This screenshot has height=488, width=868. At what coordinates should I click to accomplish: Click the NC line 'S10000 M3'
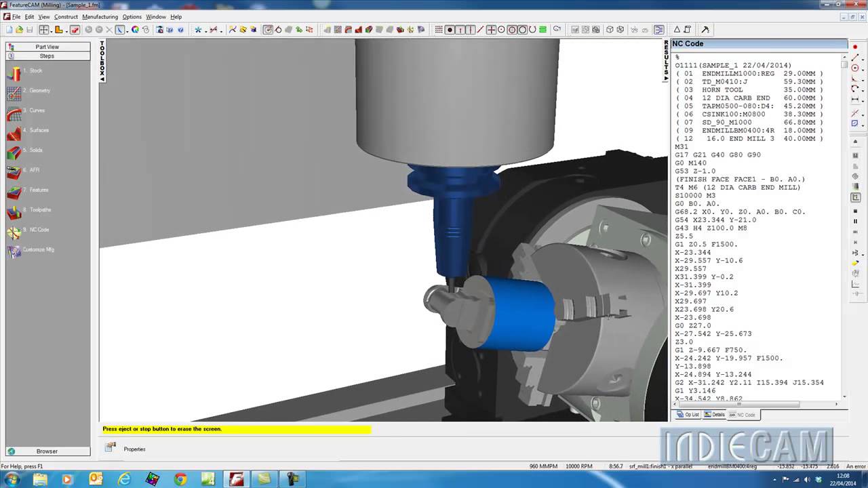coord(695,196)
